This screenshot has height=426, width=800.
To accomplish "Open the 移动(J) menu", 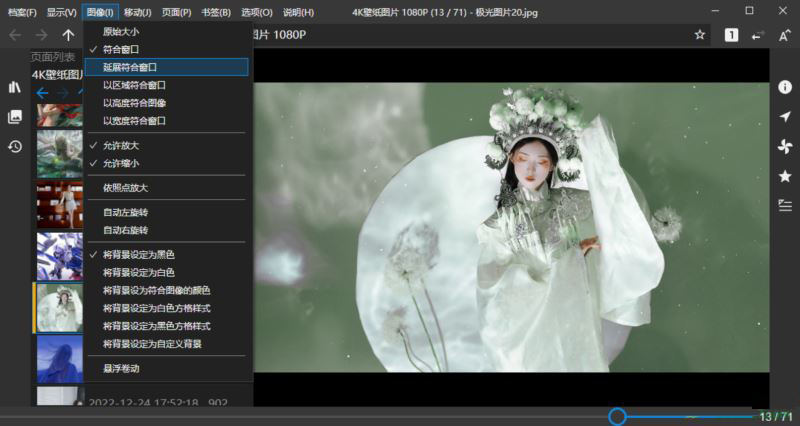I will click(x=137, y=12).
